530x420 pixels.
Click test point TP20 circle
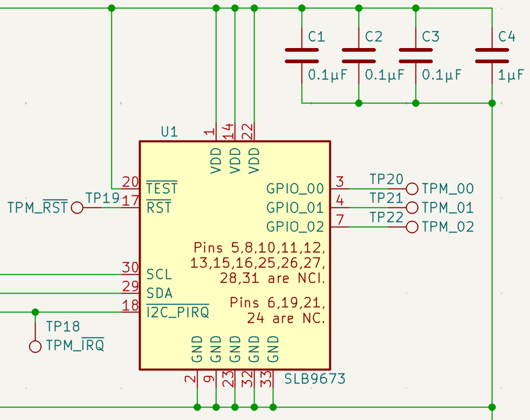pyautogui.click(x=412, y=189)
